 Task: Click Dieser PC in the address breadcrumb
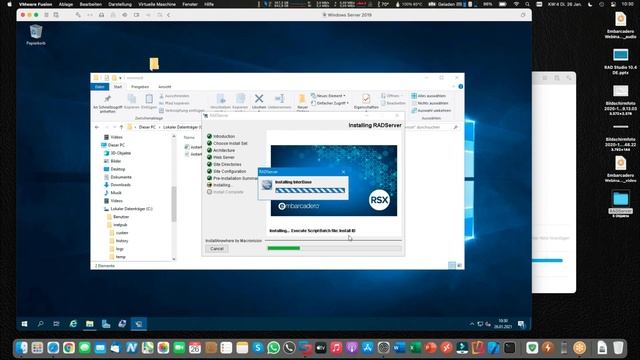147,127
